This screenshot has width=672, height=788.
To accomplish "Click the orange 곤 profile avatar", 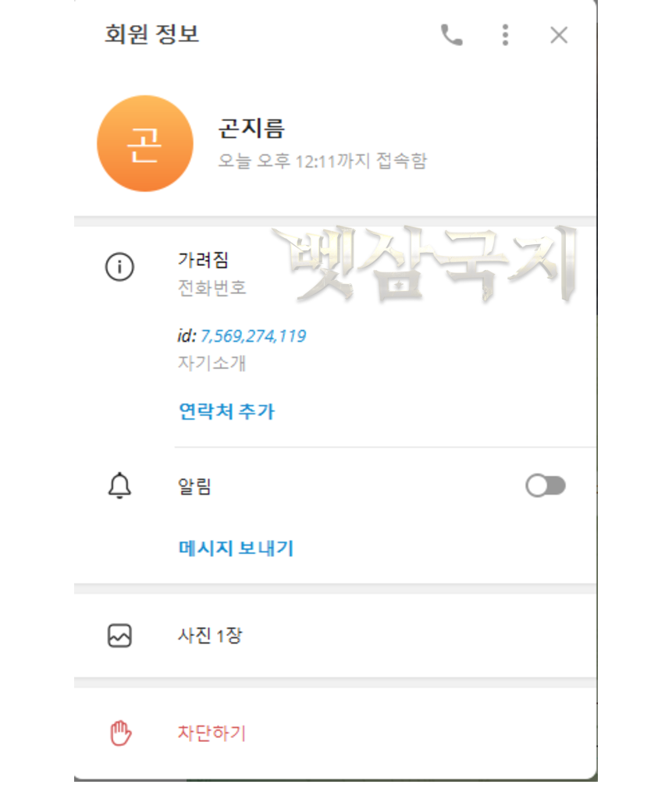I will click(x=144, y=144).
